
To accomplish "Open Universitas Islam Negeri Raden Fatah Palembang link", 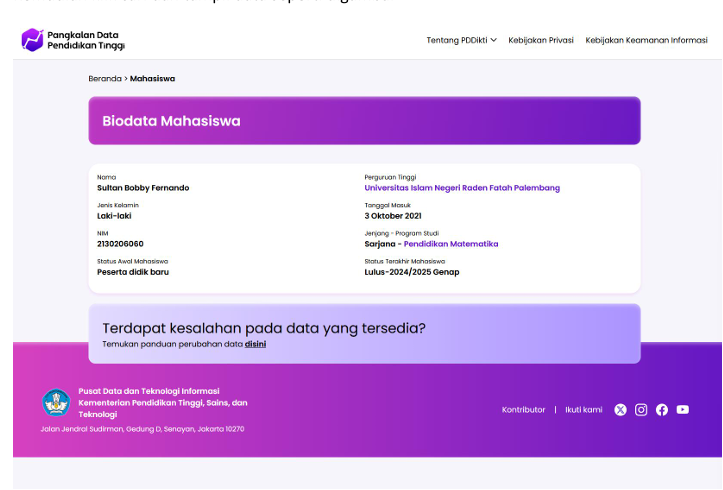I will pos(462,188).
